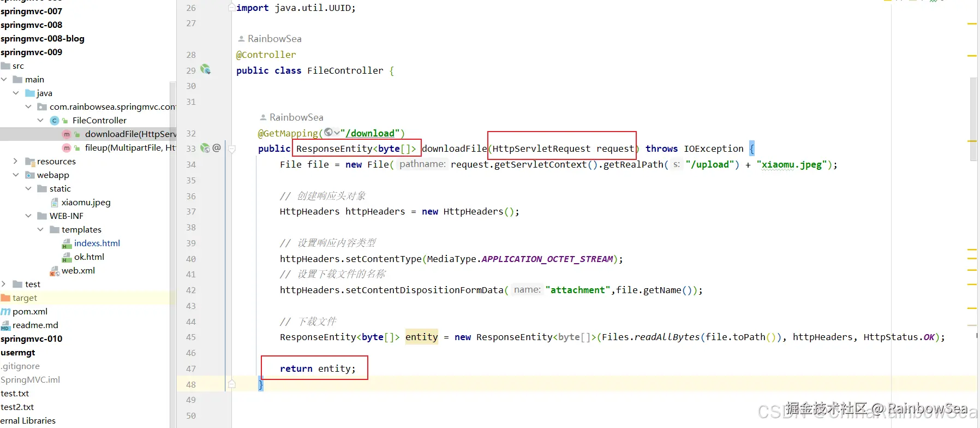Open the test2.txt file

pos(17,407)
